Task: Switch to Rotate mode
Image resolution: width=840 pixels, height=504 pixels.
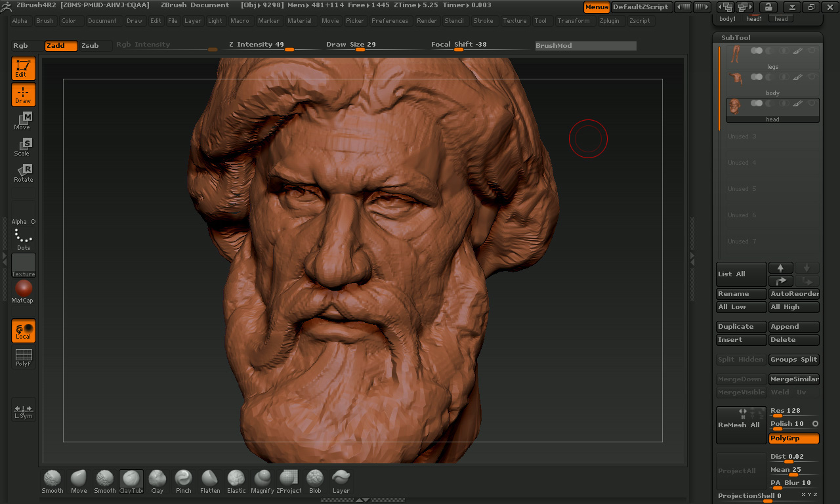Action: click(x=23, y=173)
